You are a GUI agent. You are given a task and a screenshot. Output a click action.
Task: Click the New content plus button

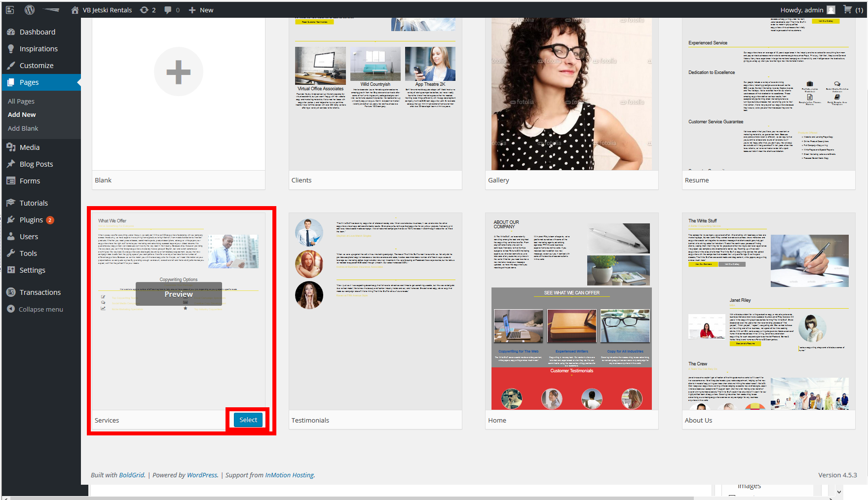click(201, 10)
